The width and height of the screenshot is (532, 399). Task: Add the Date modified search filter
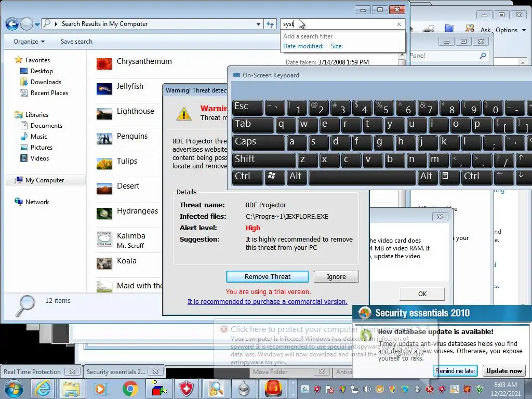point(303,46)
